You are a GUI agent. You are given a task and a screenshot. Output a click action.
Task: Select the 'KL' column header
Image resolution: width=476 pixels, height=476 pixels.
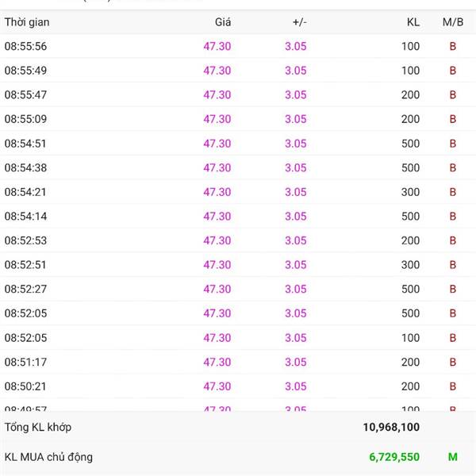[x=413, y=22]
